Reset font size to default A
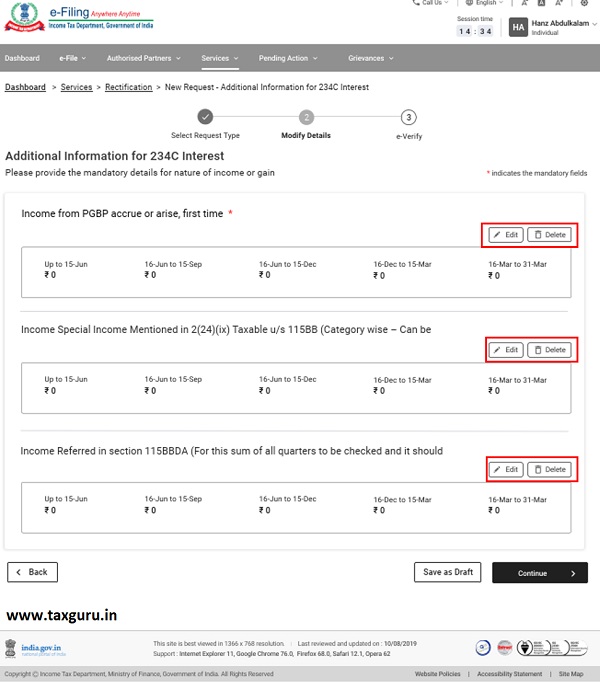The height and width of the screenshot is (682, 600). point(541,3)
